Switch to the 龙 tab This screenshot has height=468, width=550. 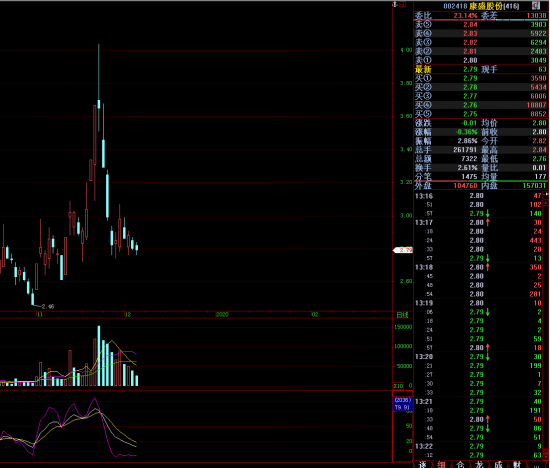click(x=479, y=464)
